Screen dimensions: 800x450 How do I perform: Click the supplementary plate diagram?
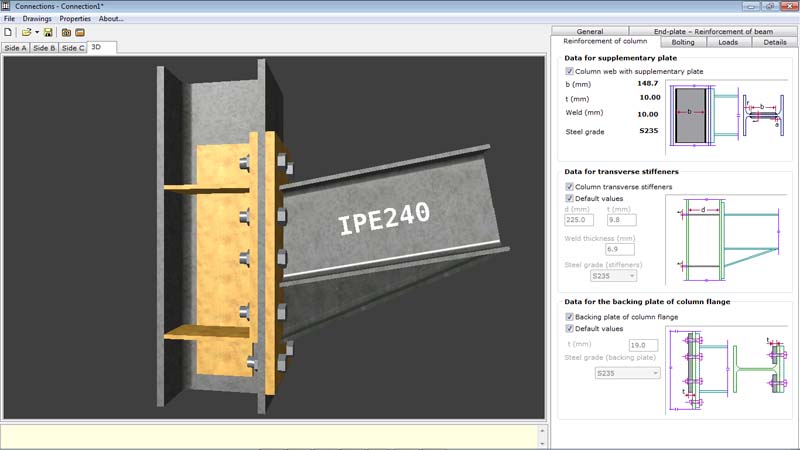(727, 116)
